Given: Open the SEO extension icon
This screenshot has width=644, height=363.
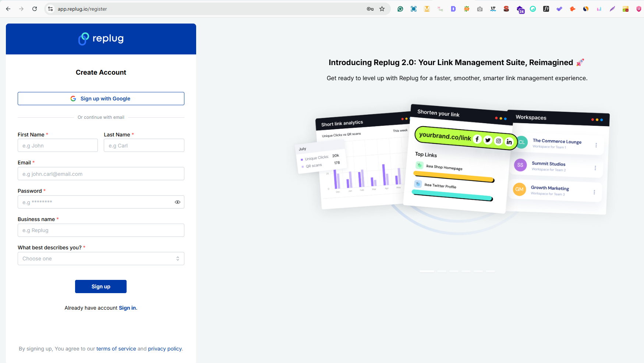Looking at the screenshot, I should [x=506, y=8].
